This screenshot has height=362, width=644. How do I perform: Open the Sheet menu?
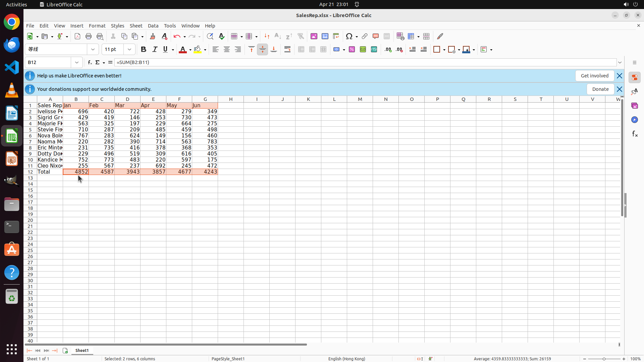[x=136, y=26]
